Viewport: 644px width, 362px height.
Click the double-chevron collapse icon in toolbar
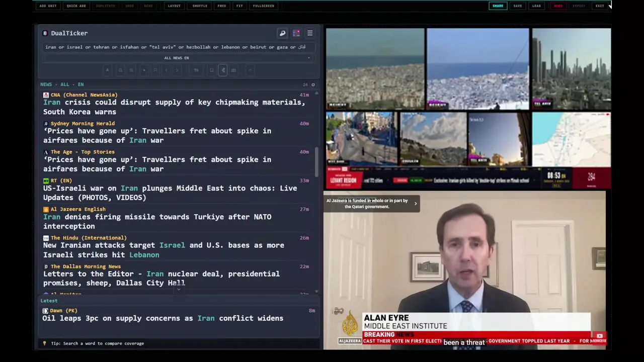tap(155, 70)
